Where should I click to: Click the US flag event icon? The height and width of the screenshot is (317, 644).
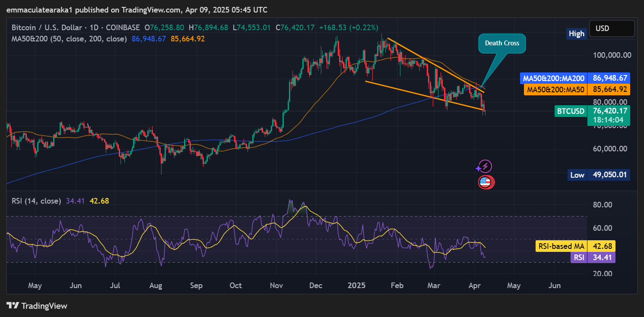coord(486,182)
